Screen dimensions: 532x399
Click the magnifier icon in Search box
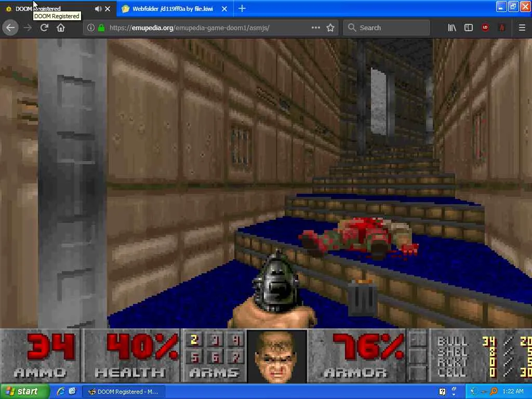[352, 28]
